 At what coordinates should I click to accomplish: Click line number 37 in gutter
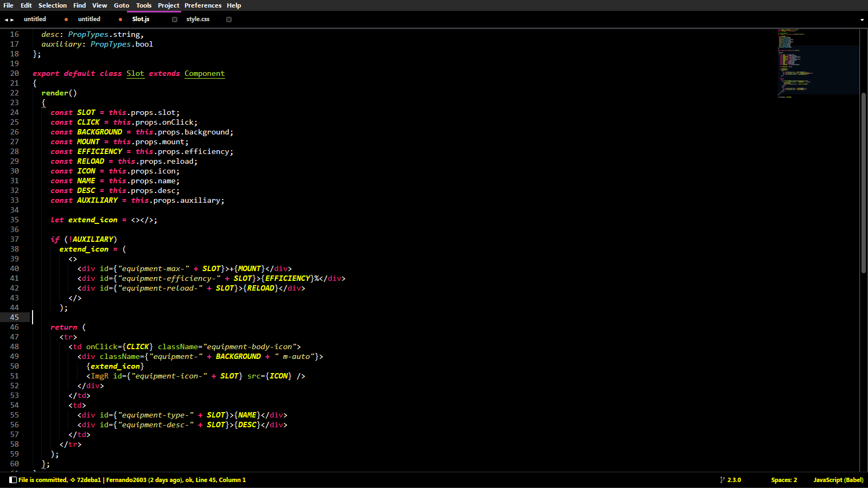tap(15, 239)
